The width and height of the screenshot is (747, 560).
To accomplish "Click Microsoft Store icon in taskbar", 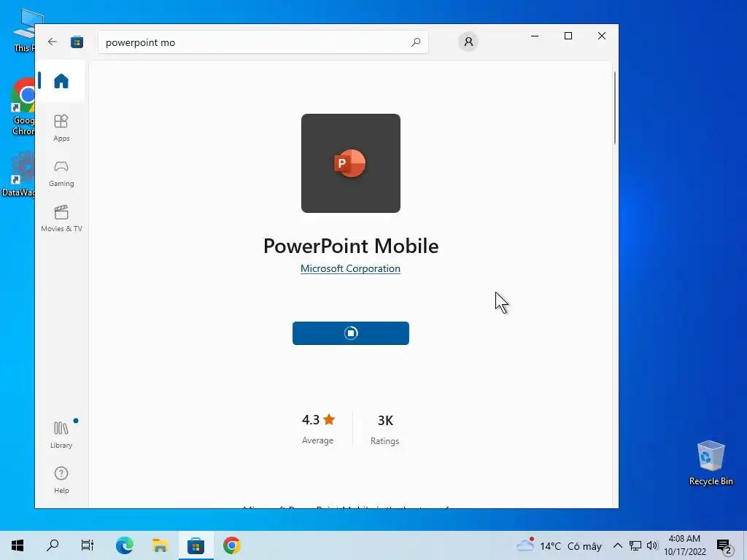I will (x=196, y=545).
